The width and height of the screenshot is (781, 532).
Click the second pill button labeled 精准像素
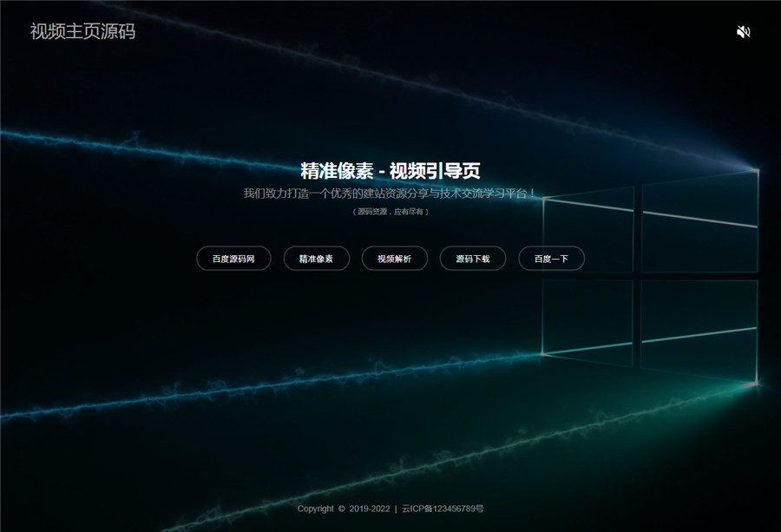point(315,258)
